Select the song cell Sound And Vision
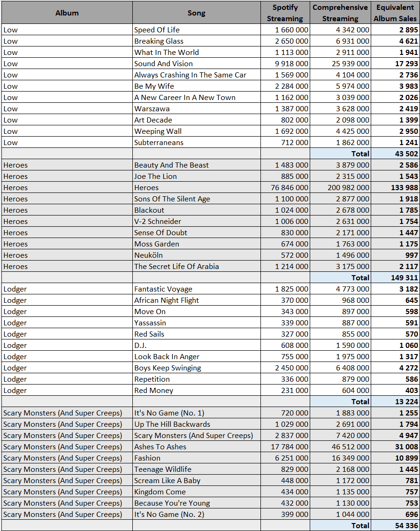Image resolution: width=420 pixels, height=531 pixels. 197,64
